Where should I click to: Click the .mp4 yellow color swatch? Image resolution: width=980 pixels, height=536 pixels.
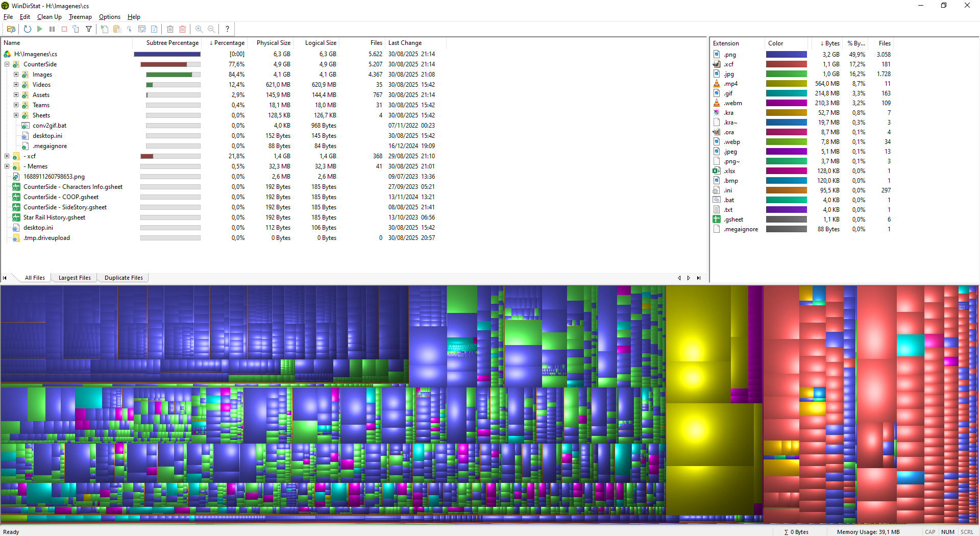click(x=787, y=84)
